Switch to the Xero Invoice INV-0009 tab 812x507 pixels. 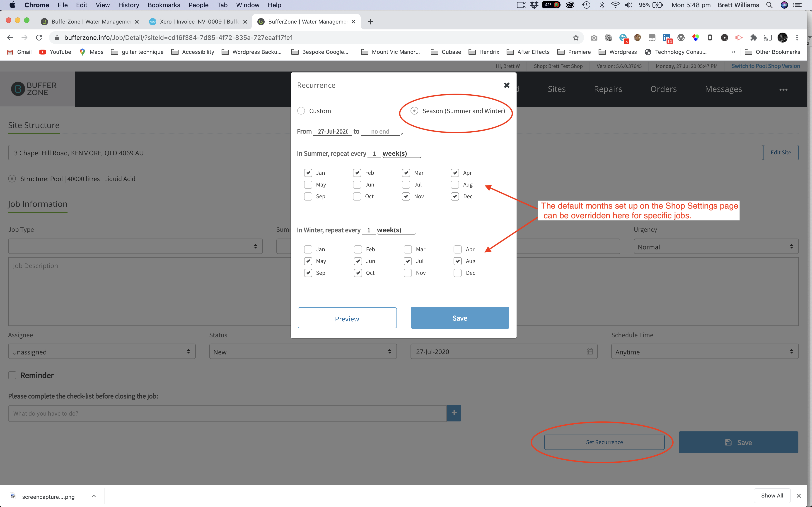(x=199, y=22)
